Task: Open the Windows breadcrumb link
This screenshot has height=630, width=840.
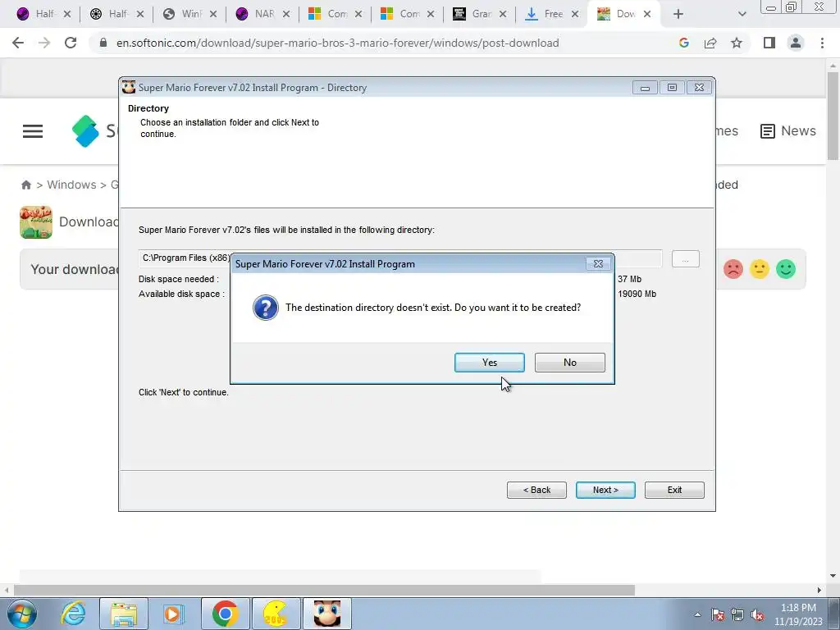Action: [x=71, y=185]
